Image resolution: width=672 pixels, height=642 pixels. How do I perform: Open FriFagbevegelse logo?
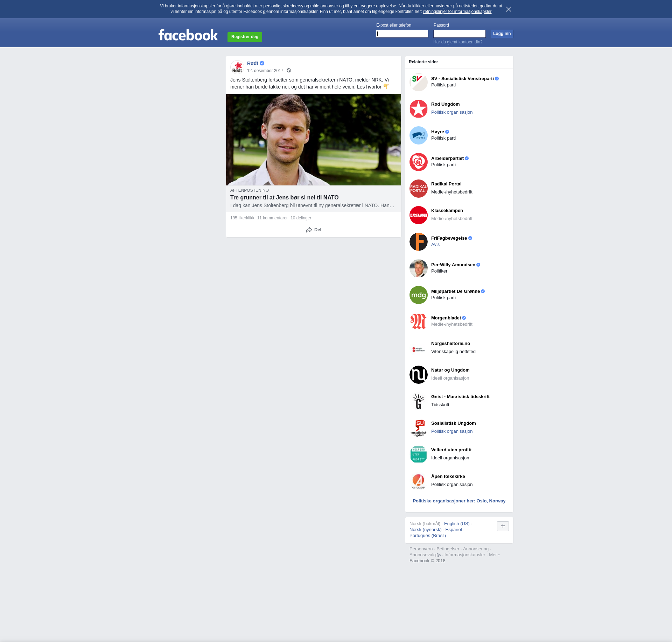coord(419,242)
